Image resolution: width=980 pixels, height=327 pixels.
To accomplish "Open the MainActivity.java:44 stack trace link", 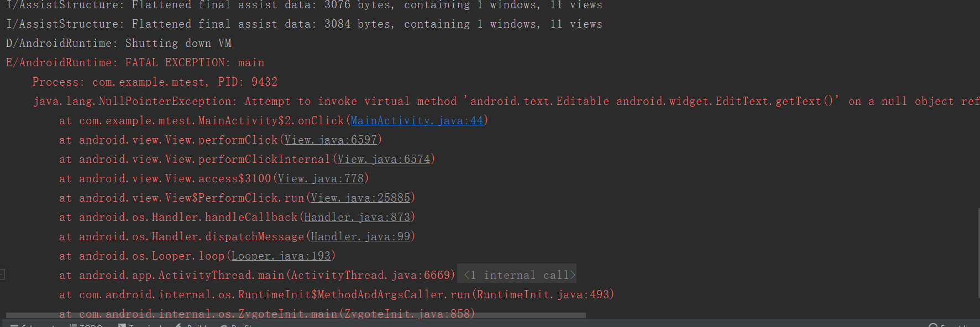I will click(417, 120).
